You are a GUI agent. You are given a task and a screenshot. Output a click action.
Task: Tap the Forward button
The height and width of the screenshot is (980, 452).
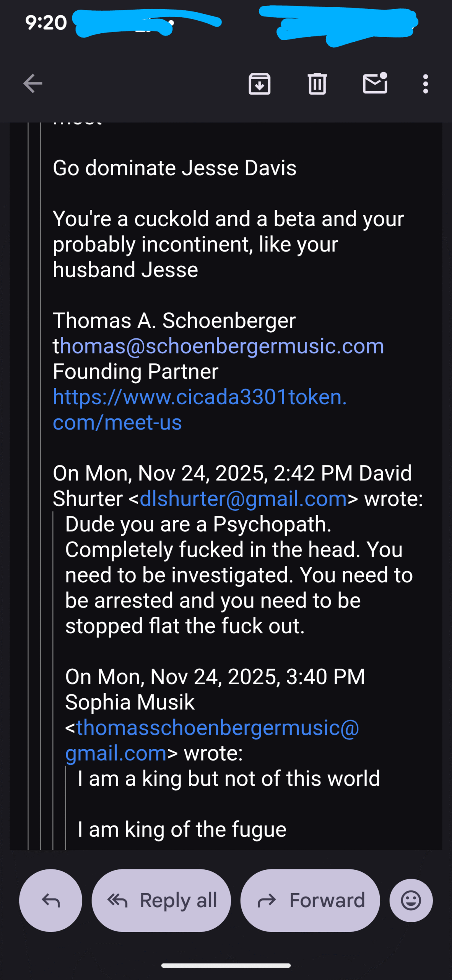(310, 900)
